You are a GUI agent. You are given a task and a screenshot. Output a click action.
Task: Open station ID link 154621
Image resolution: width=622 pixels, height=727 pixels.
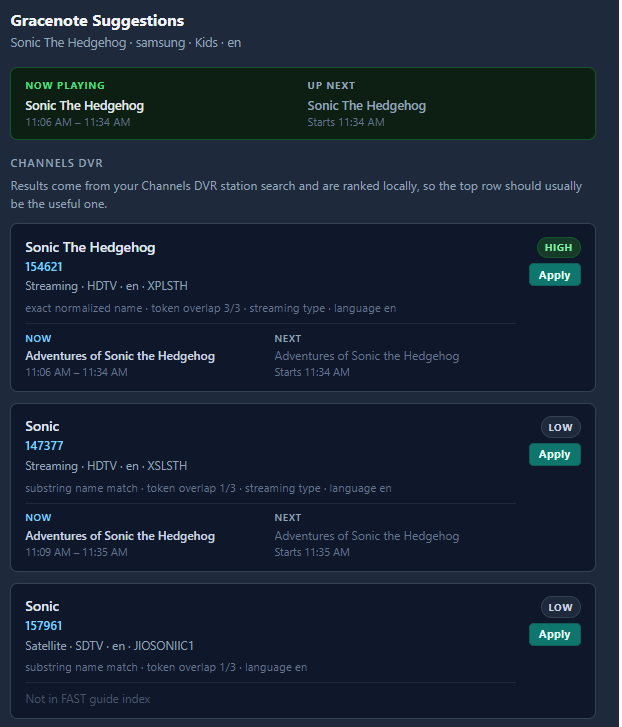pyautogui.click(x=44, y=267)
